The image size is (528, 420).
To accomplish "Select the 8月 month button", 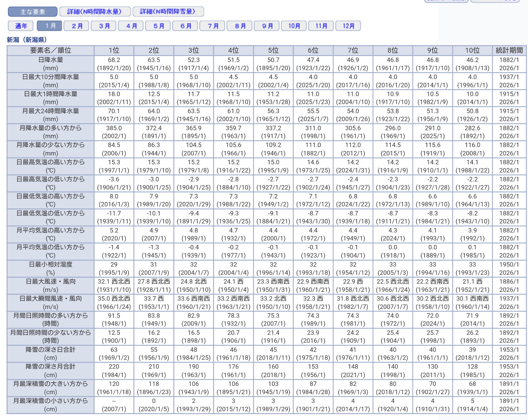I will 240,26.
